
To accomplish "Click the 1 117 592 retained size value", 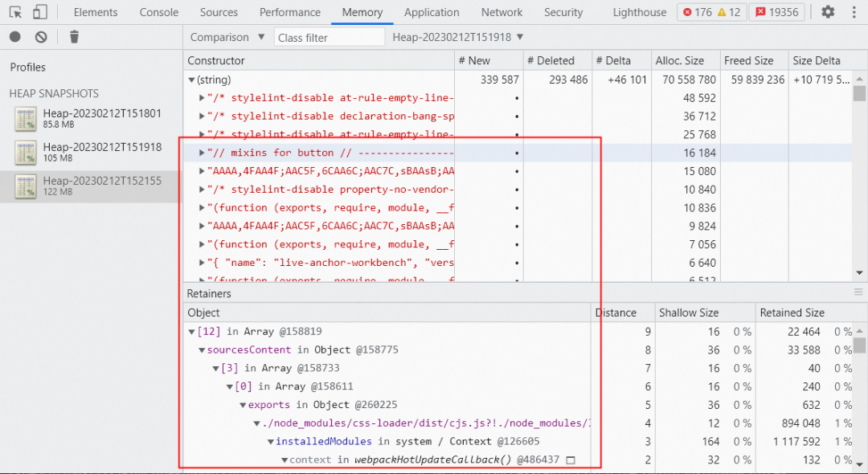I will [x=796, y=441].
